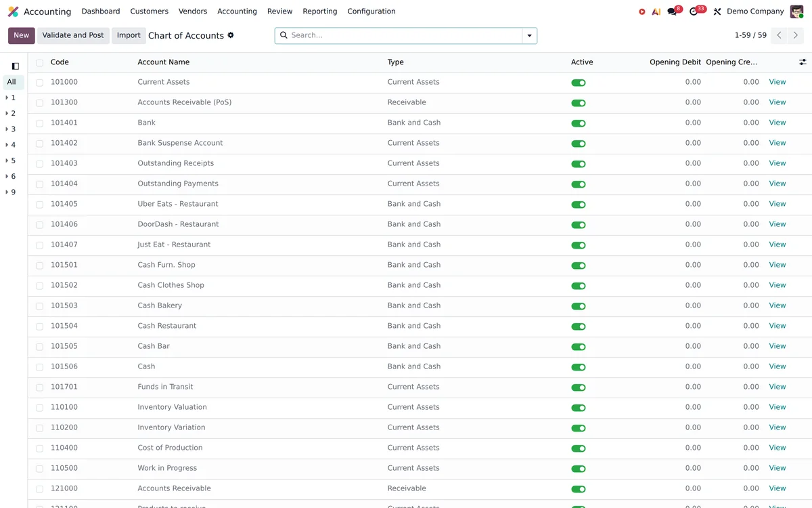Click the 1-59 / 59 pager text
This screenshot has width=812, height=508.
[750, 35]
